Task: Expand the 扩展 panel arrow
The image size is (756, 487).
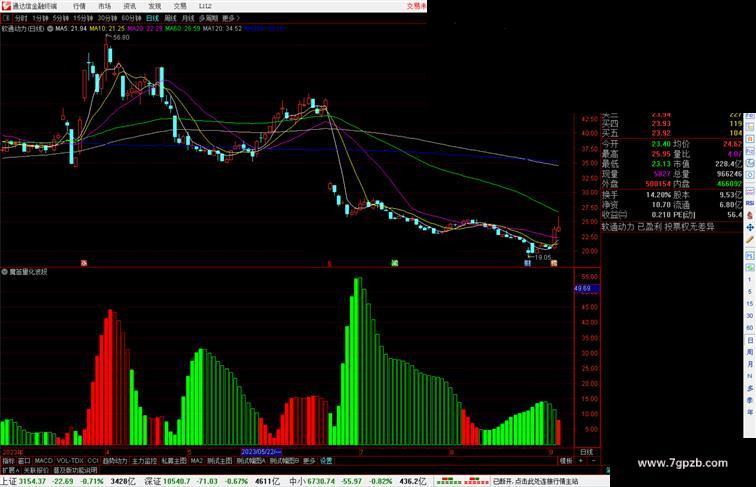Action: pos(10,470)
